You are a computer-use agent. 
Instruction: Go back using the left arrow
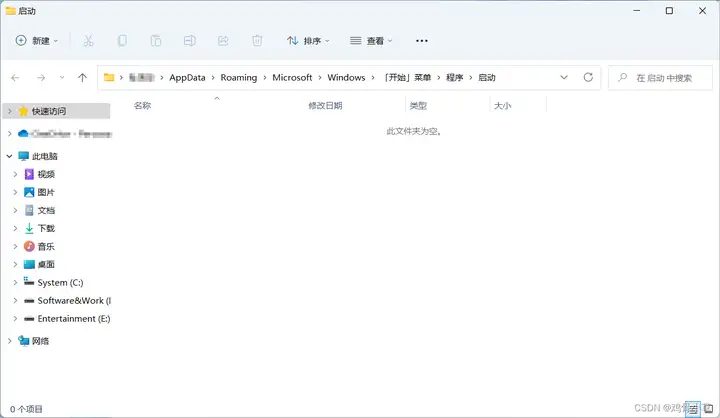(x=15, y=78)
